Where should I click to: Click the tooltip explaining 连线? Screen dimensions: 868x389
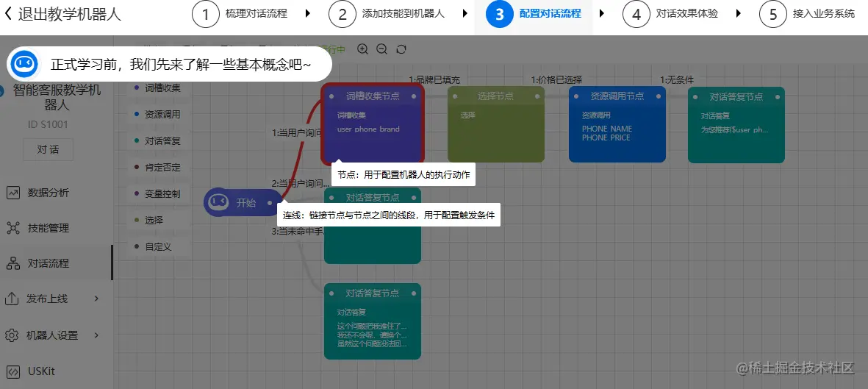point(389,215)
